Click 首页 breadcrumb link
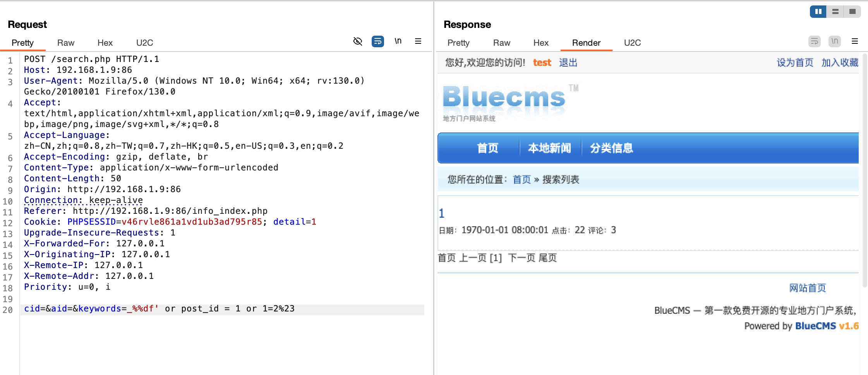868x375 pixels. [x=522, y=179]
